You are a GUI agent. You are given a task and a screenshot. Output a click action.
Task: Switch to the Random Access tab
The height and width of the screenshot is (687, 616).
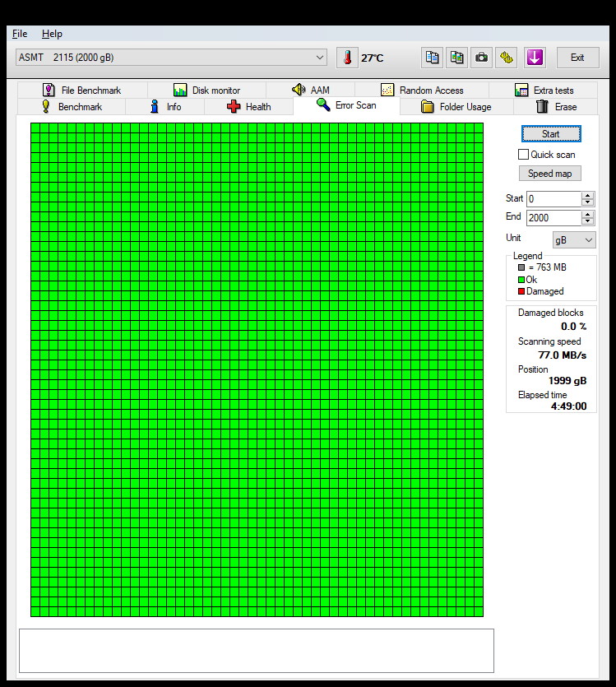click(422, 90)
